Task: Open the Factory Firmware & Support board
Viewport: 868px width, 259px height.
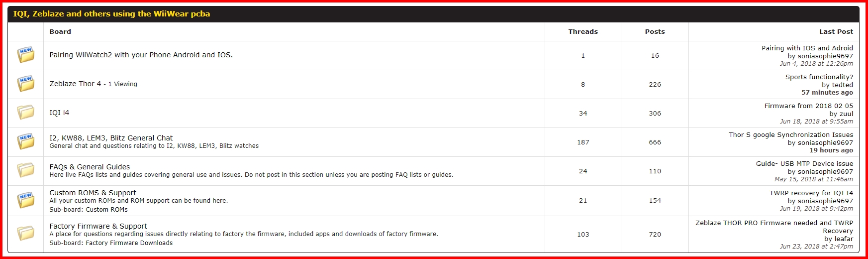Action: (x=98, y=226)
